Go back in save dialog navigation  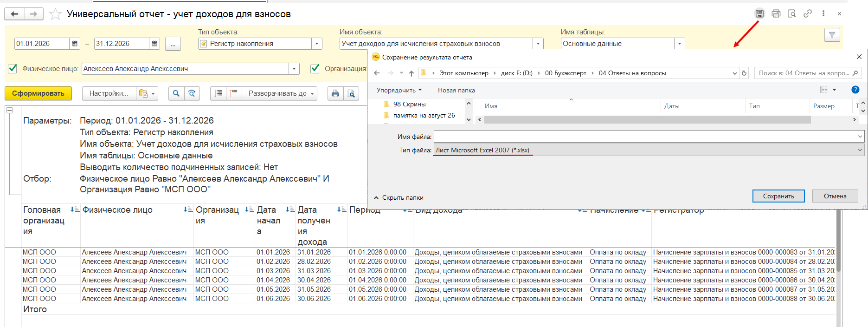[x=377, y=73]
